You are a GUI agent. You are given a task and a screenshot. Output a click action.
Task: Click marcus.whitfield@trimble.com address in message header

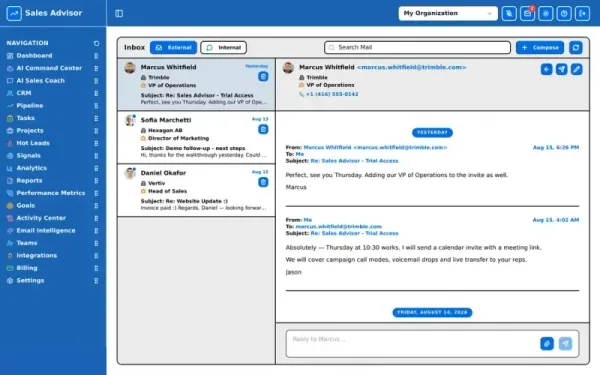411,67
